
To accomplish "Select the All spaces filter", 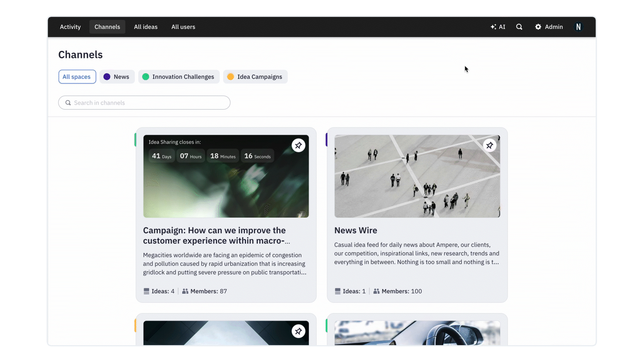I will tap(77, 77).
